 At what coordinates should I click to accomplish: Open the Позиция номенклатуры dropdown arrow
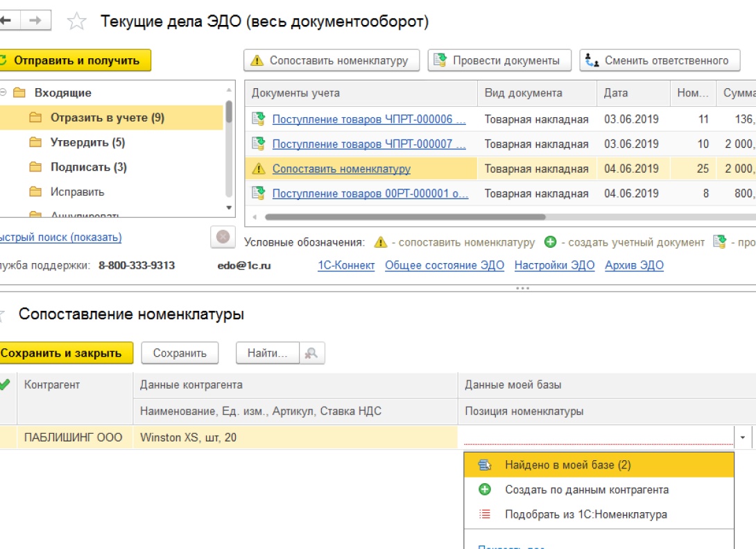click(743, 437)
